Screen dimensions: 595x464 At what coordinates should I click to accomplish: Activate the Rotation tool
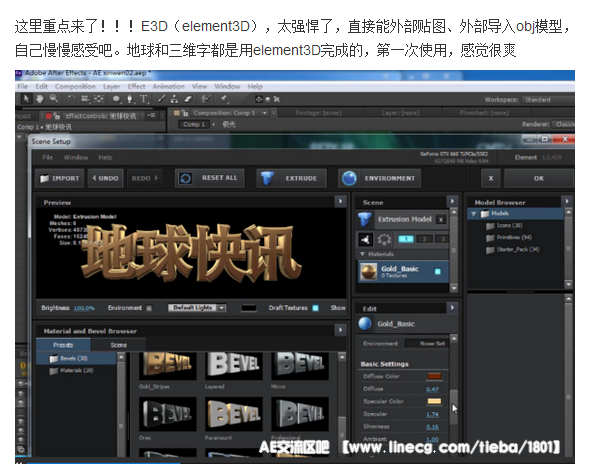[71, 99]
